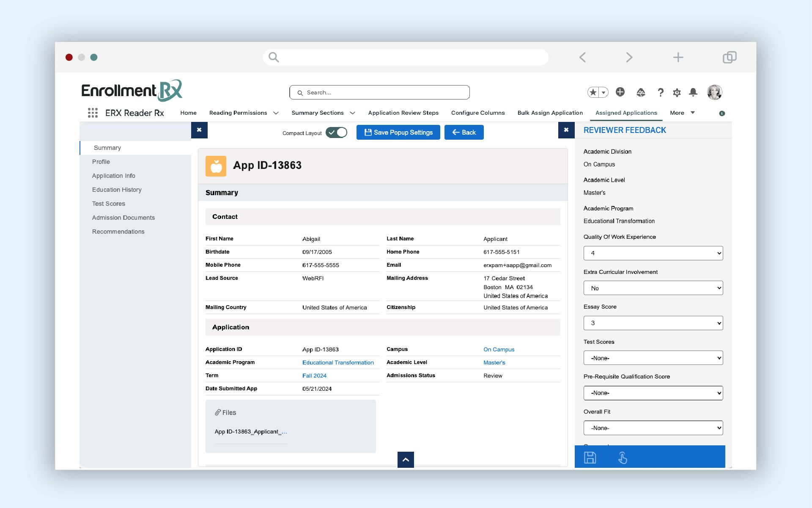The height and width of the screenshot is (508, 812).
Task: Click the save icon in the reviewer footer
Action: point(590,458)
